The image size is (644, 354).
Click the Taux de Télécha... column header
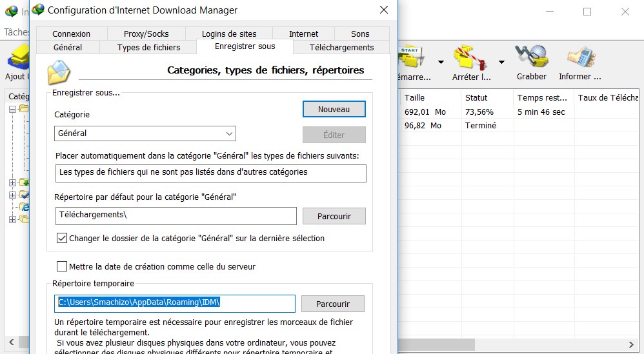(607, 97)
